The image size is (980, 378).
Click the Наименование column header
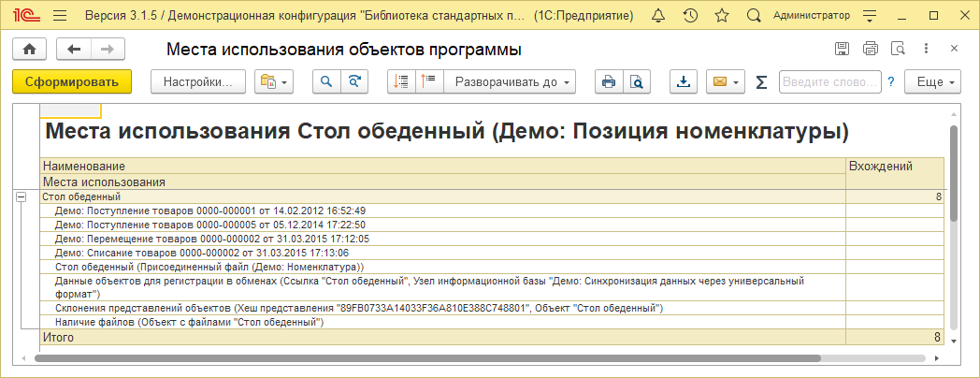click(442, 167)
